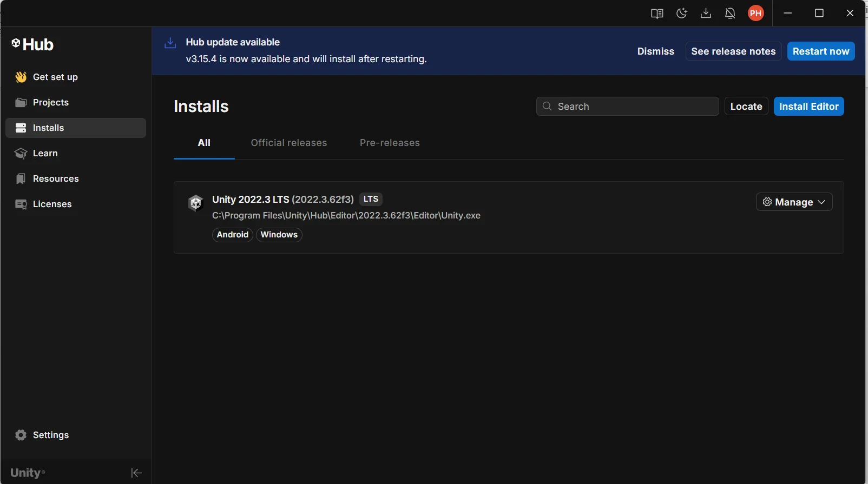Click the v3.15.4 update message text

pyautogui.click(x=306, y=59)
